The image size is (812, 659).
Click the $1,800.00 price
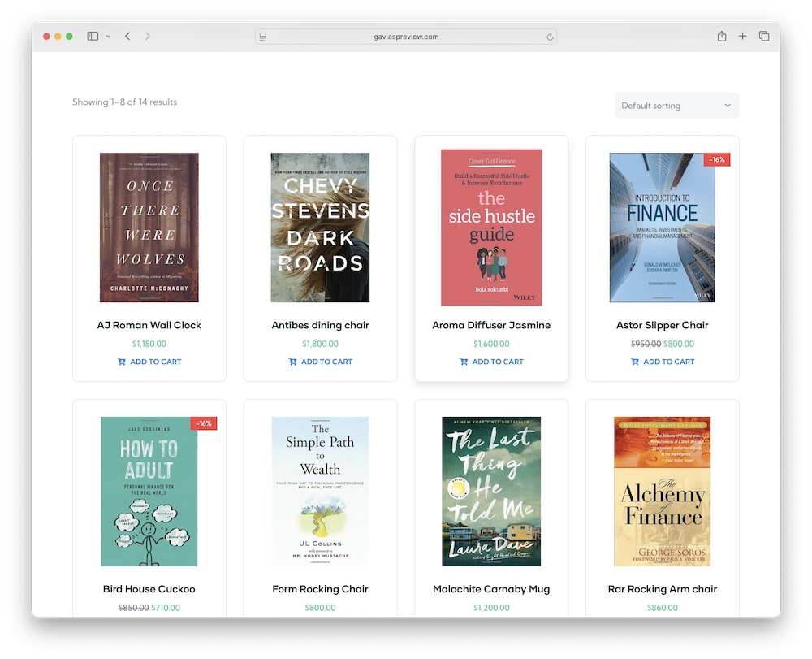point(320,344)
